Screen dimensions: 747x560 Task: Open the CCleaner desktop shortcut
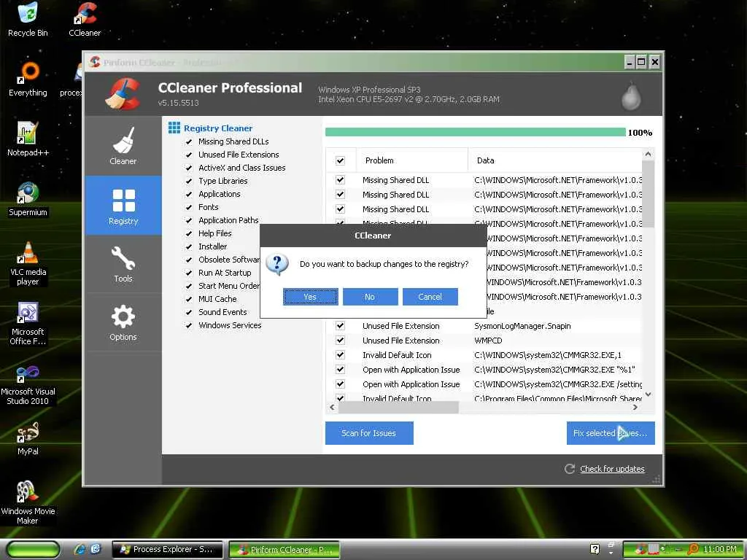tap(85, 20)
